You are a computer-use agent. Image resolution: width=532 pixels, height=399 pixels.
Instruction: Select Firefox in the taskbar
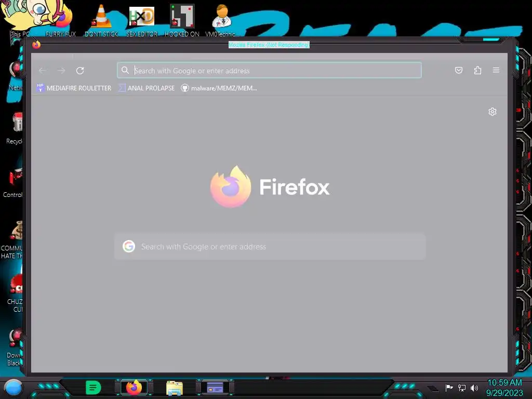click(134, 388)
